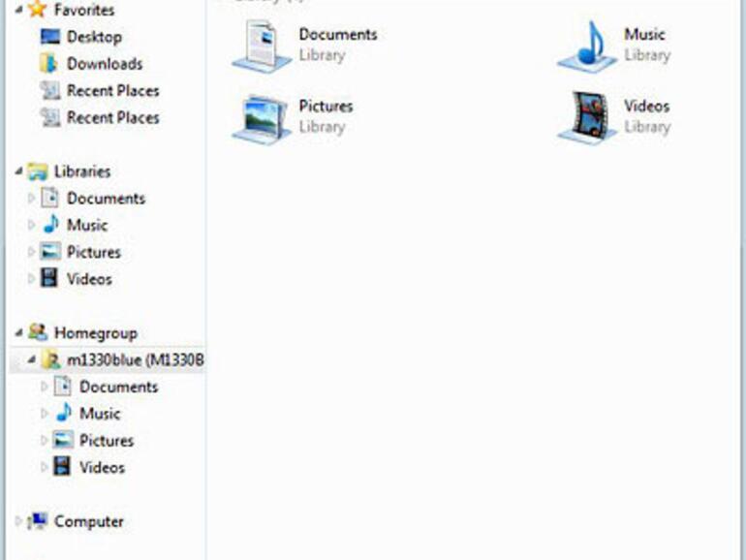746x560 pixels.
Task: Select Favorites label in navigation pane
Action: coord(84,10)
